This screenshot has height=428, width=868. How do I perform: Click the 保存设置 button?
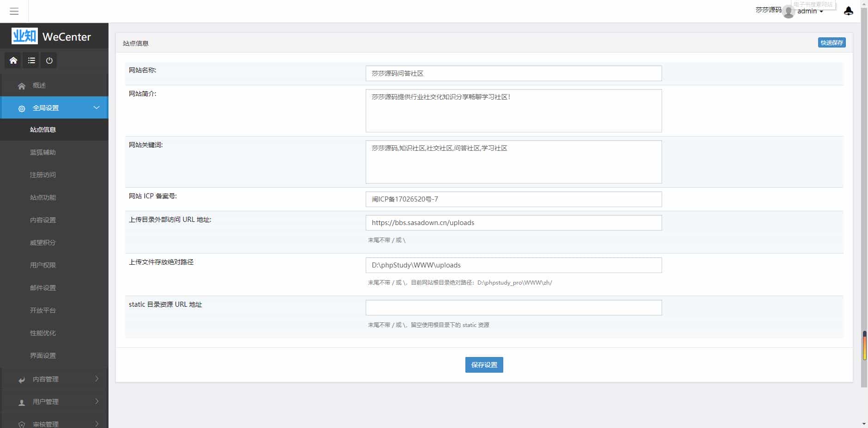(484, 365)
